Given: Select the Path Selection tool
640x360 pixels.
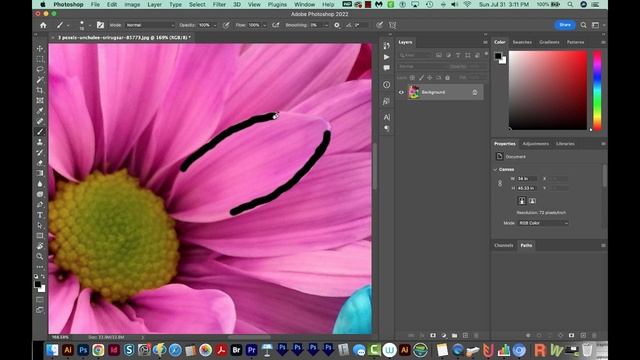Looking at the screenshot, I should pos(40,225).
